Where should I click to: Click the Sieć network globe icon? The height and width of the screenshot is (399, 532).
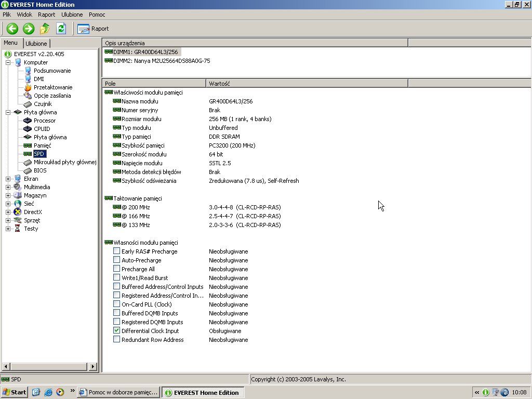tap(18, 204)
